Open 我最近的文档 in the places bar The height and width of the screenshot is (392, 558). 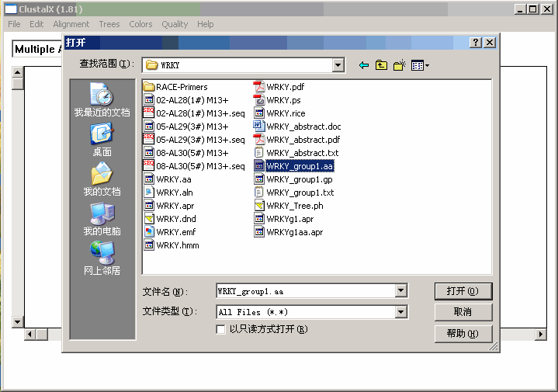pyautogui.click(x=102, y=100)
